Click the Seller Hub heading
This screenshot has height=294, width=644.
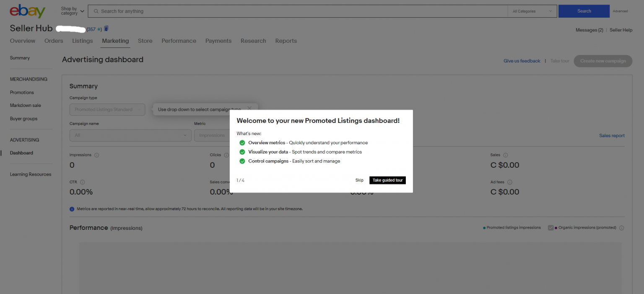[x=31, y=29]
